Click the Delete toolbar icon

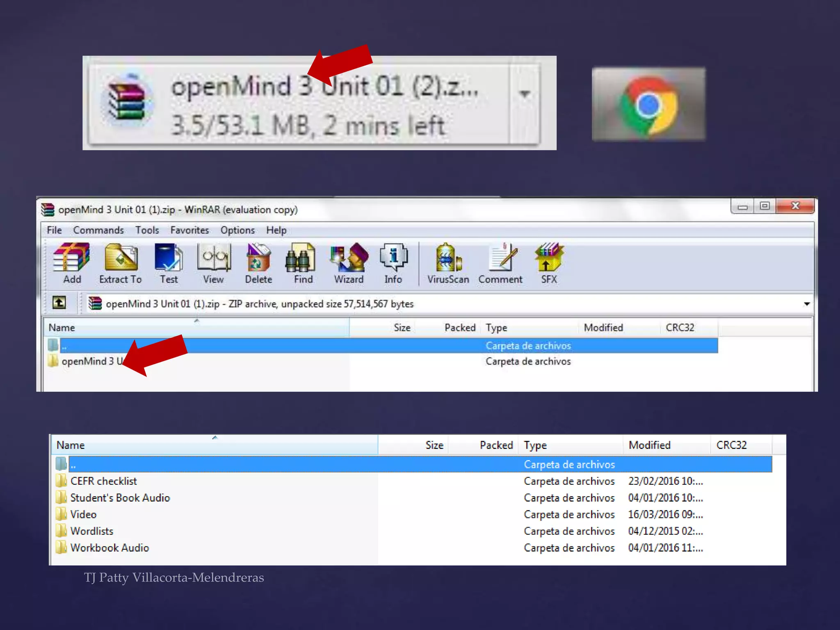(258, 262)
